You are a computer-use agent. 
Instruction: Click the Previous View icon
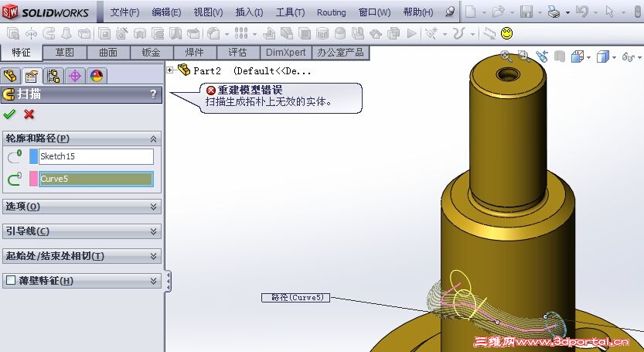542,56
